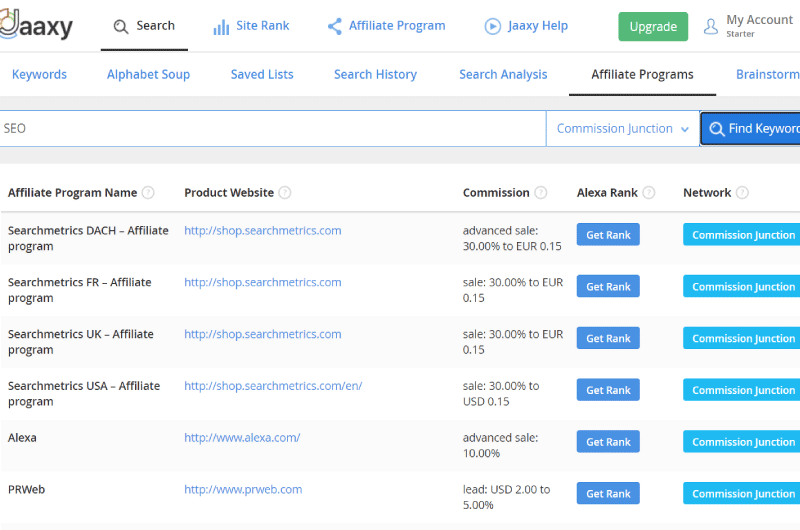Click help icon beside Alexa Rank
Viewport: 800px width, 530px height.
[x=648, y=193]
